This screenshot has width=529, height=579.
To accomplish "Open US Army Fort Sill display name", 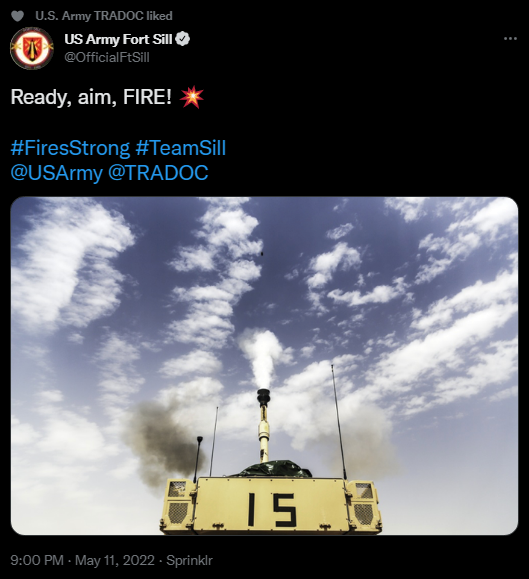I will 118,39.
